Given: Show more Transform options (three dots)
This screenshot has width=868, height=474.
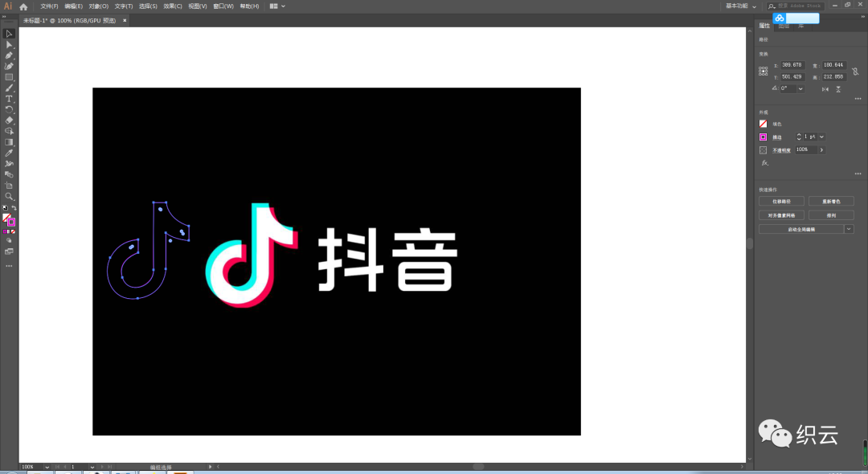Looking at the screenshot, I should [858, 99].
